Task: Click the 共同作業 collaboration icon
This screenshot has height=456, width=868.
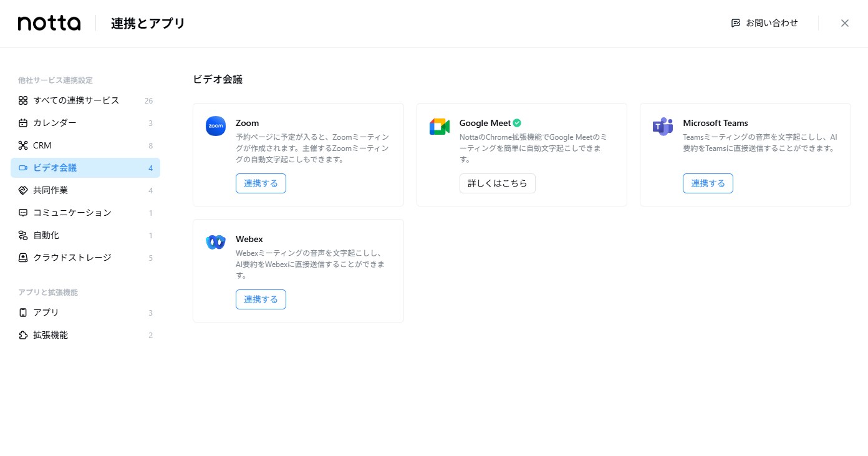Action: coord(23,190)
